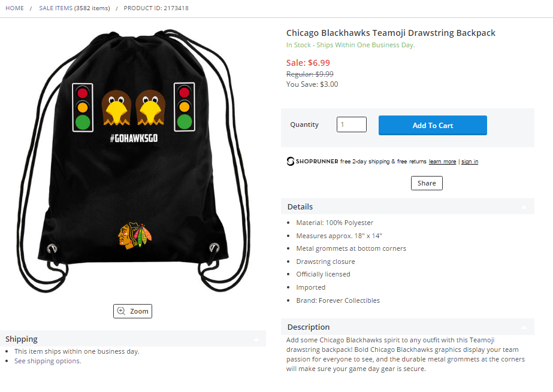Collapse the Details section arrow
The width and height of the screenshot is (553, 392).
524,206
